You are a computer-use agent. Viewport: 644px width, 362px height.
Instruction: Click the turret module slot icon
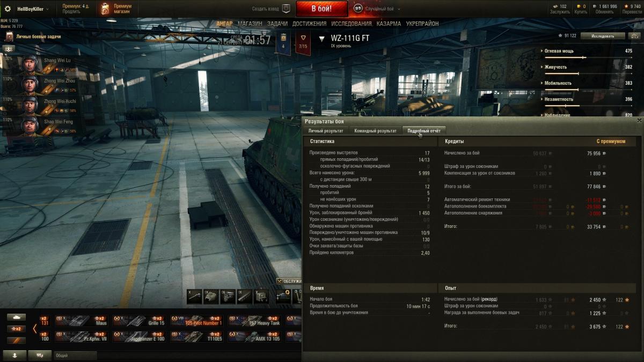[211, 296]
